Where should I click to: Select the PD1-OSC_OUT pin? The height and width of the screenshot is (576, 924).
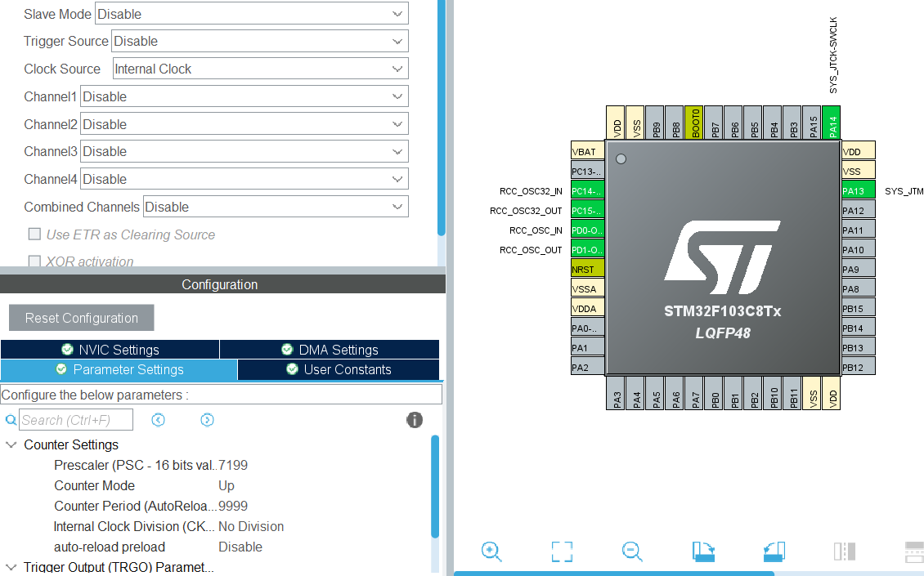[588, 250]
